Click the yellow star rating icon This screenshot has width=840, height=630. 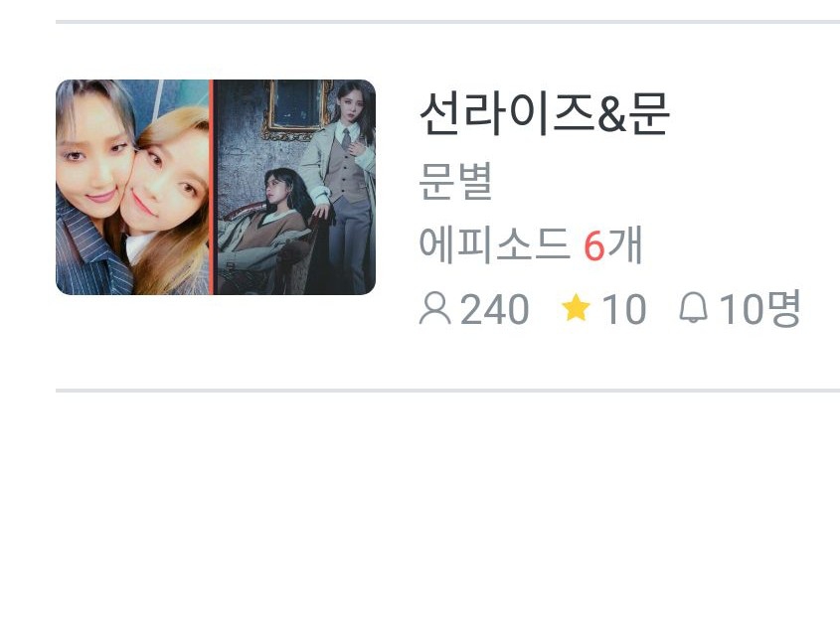point(576,307)
